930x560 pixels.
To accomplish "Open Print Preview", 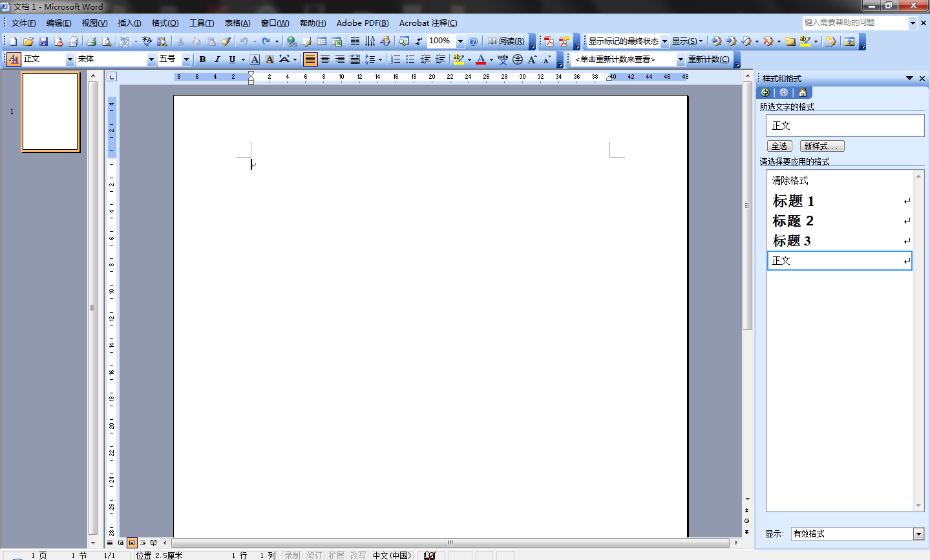I will [107, 41].
